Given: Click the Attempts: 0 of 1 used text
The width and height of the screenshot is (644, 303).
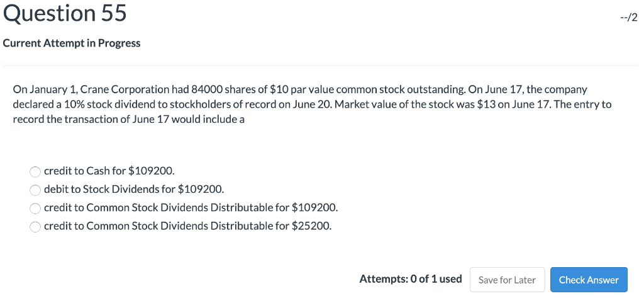Looking at the screenshot, I should (410, 279).
